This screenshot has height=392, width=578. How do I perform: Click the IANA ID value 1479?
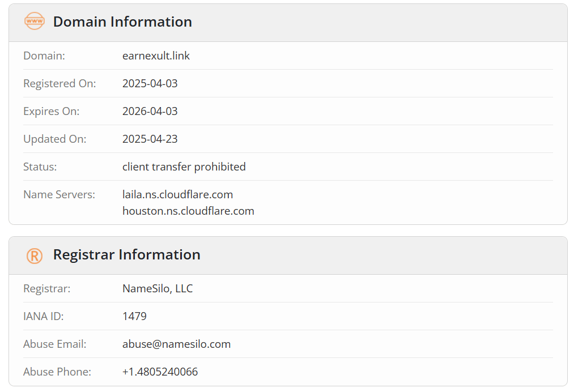click(x=134, y=316)
